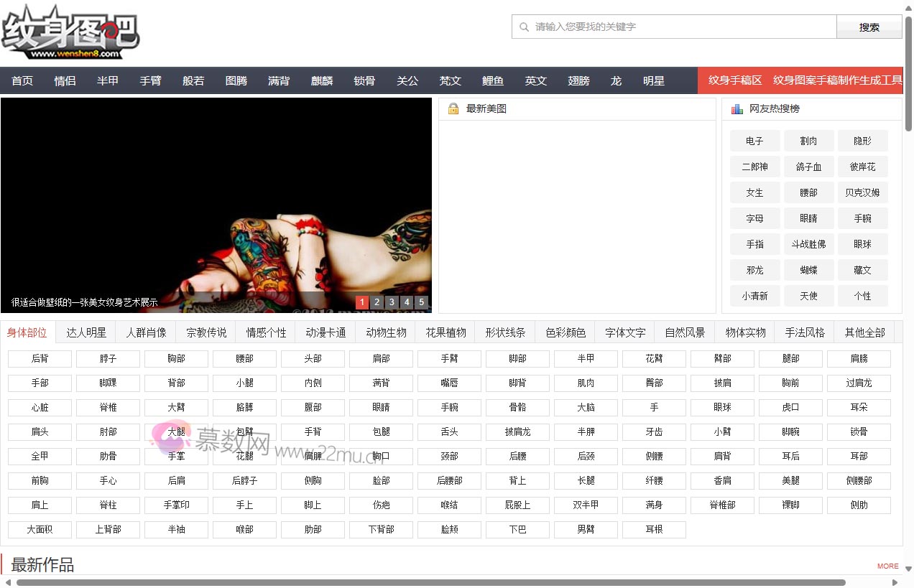Open the 首页 navigation menu item
The height and width of the screenshot is (588, 914).
[x=22, y=81]
